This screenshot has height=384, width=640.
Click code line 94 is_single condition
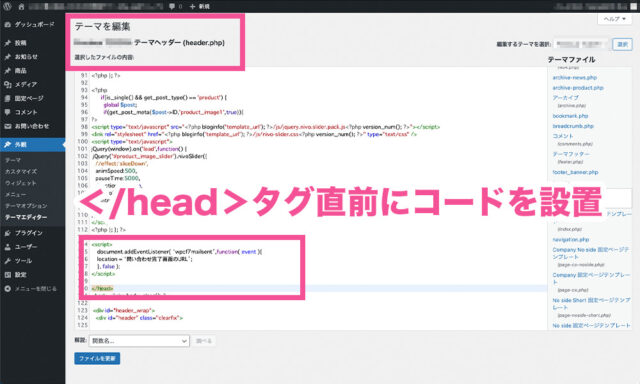click(x=164, y=98)
